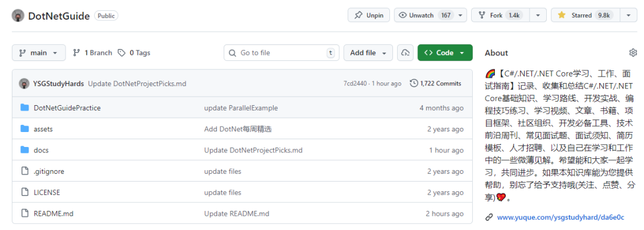
Task: Click the 9.8k stars count
Action: 603,15
